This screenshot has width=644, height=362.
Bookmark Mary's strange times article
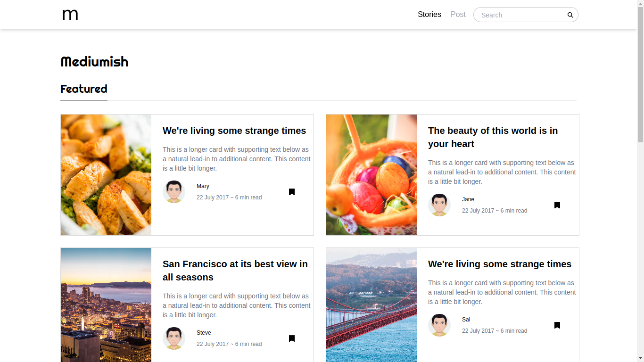pos(292,192)
